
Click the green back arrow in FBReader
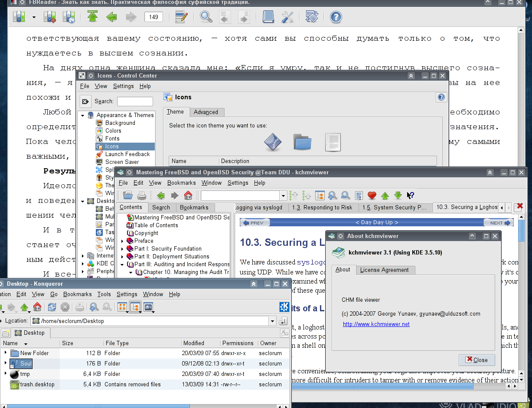111,17
